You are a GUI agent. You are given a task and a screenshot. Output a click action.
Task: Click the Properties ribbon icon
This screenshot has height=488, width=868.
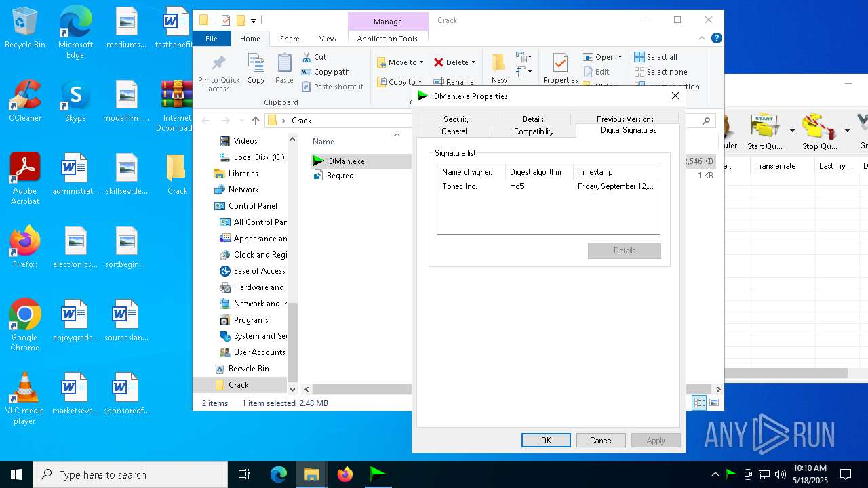click(560, 68)
